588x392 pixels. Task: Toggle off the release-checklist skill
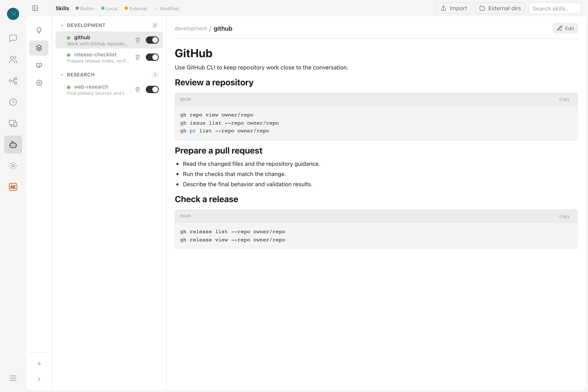[x=152, y=57]
